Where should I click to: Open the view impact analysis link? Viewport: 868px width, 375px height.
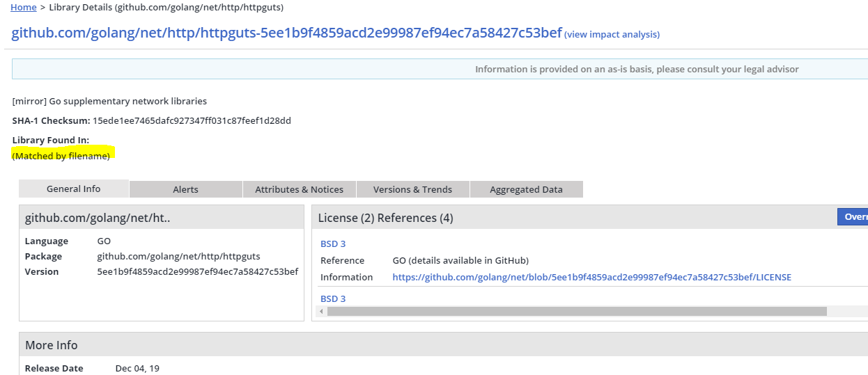612,34
